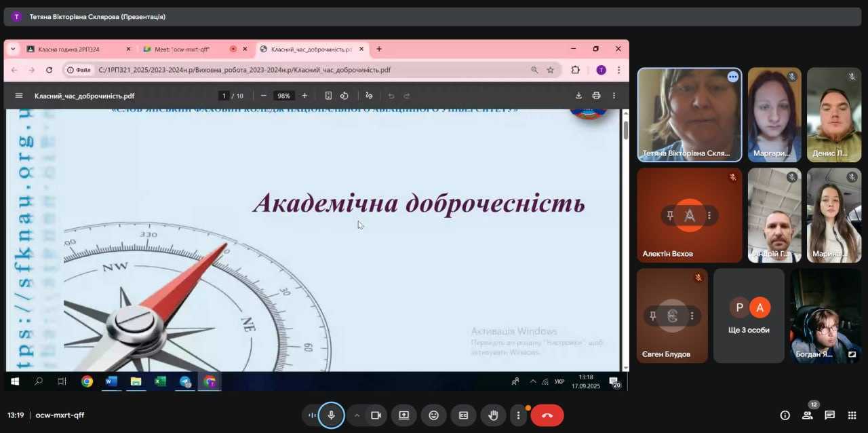Undo annotation in PDF toolbar
This screenshot has width=868, height=433.
(x=391, y=96)
